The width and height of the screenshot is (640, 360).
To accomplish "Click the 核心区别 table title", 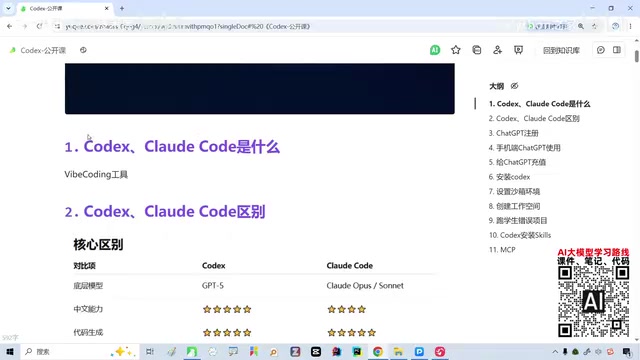I will (x=98, y=244).
